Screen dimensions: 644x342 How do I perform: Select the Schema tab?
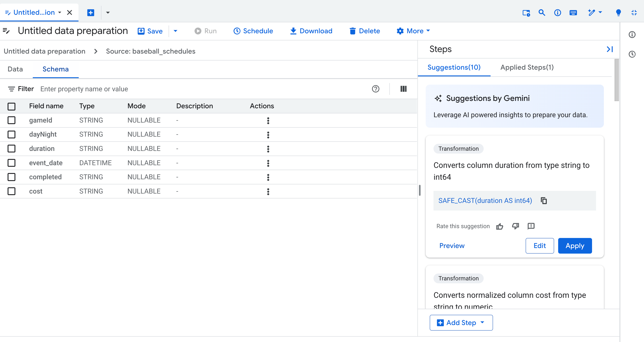click(56, 69)
